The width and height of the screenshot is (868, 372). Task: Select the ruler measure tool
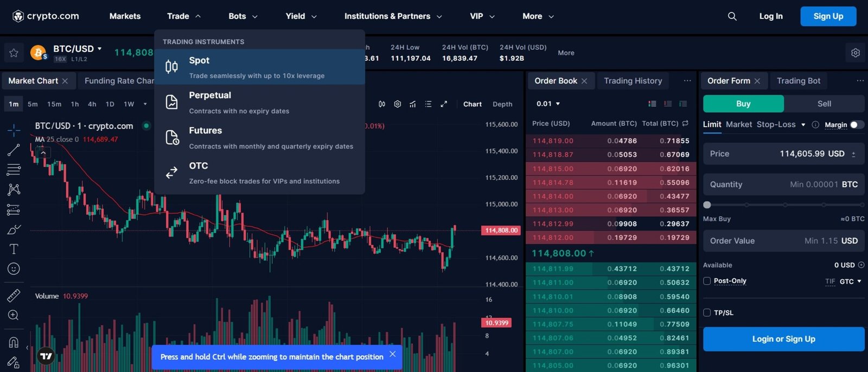pyautogui.click(x=14, y=296)
